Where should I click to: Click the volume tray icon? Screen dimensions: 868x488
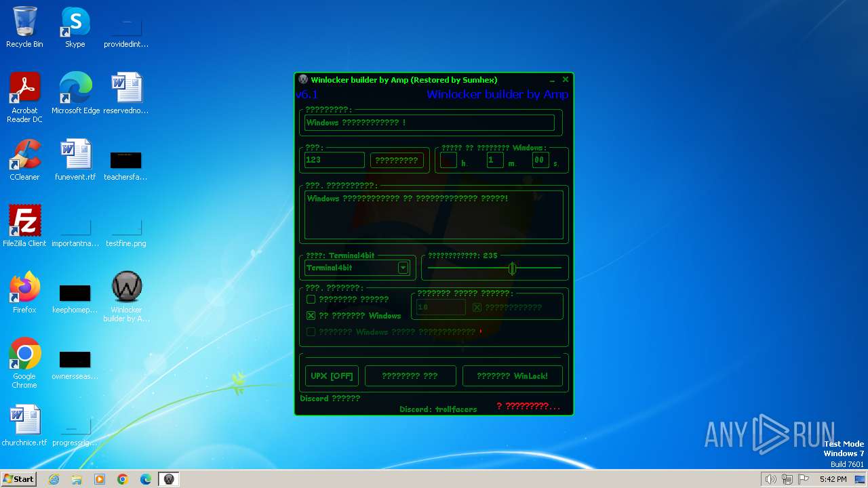pos(770,479)
